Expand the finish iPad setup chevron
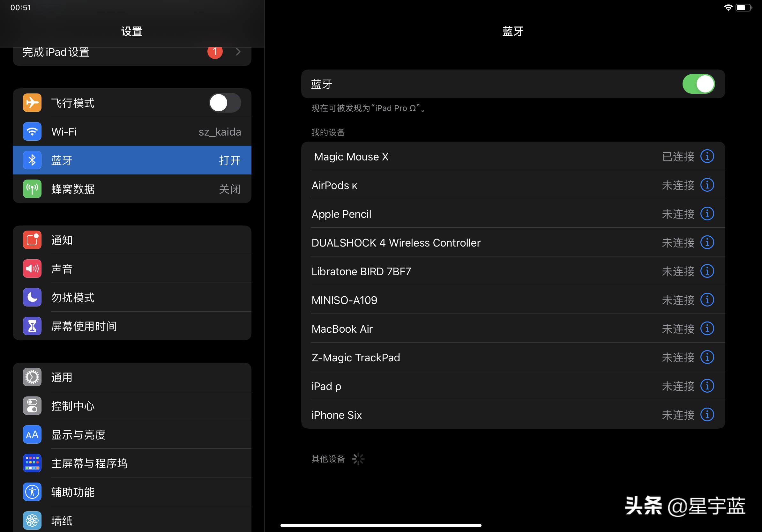Screen dimensions: 762x532 [x=238, y=52]
